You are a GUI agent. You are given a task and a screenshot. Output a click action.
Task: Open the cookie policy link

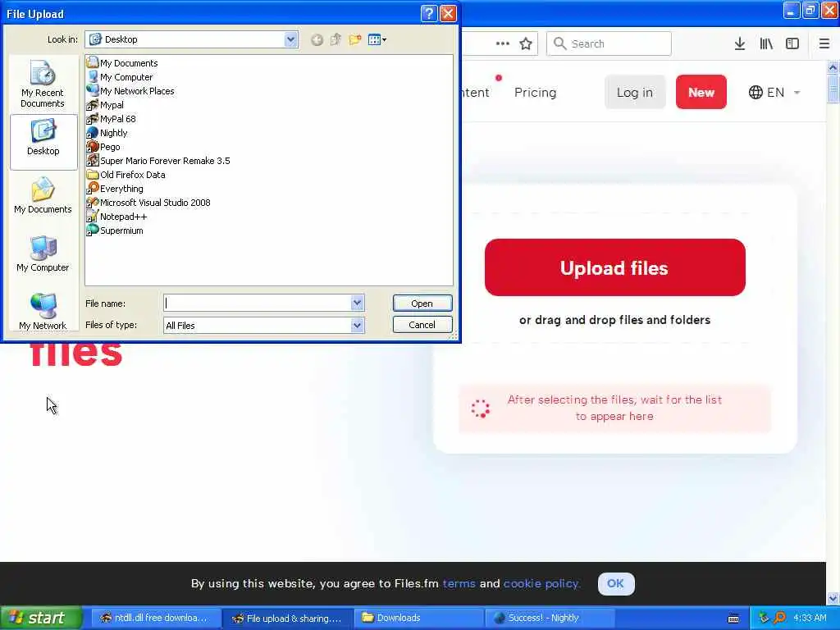click(x=541, y=583)
